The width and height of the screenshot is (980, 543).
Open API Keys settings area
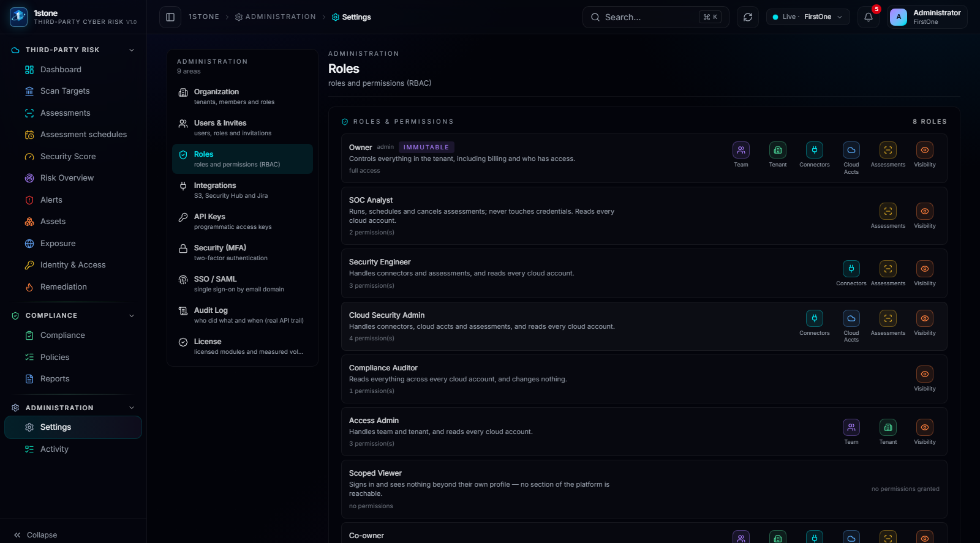pos(243,222)
